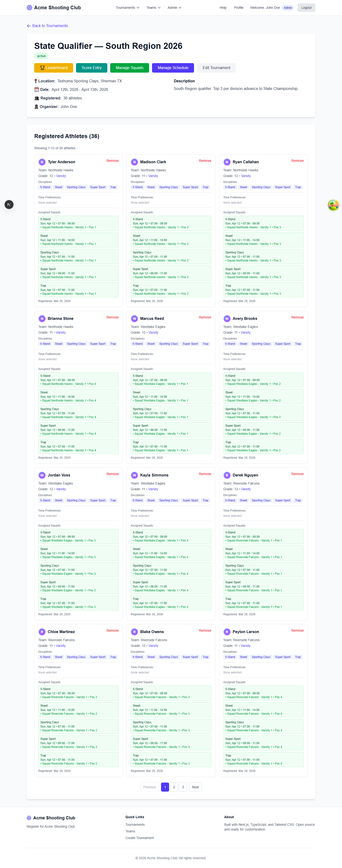Click the Logout button

coord(306,8)
